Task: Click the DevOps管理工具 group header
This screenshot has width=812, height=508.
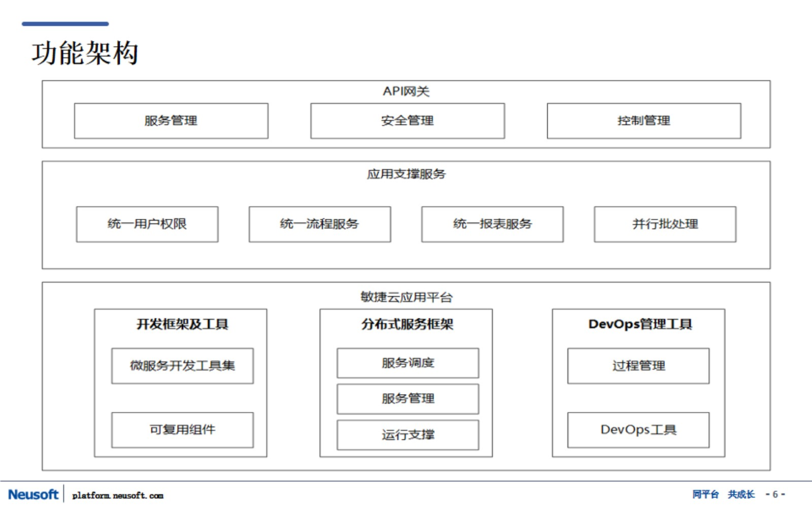Action: click(640, 324)
